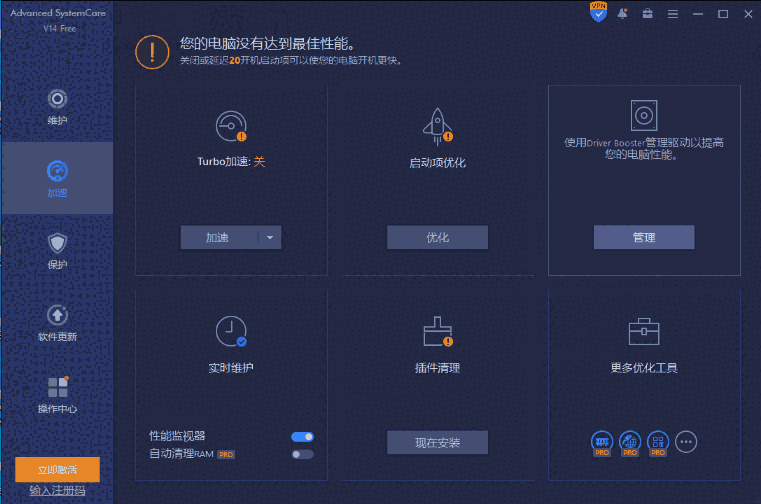The image size is (761, 504).
Task: Click the 更多优化工具 label
Action: pos(644,368)
